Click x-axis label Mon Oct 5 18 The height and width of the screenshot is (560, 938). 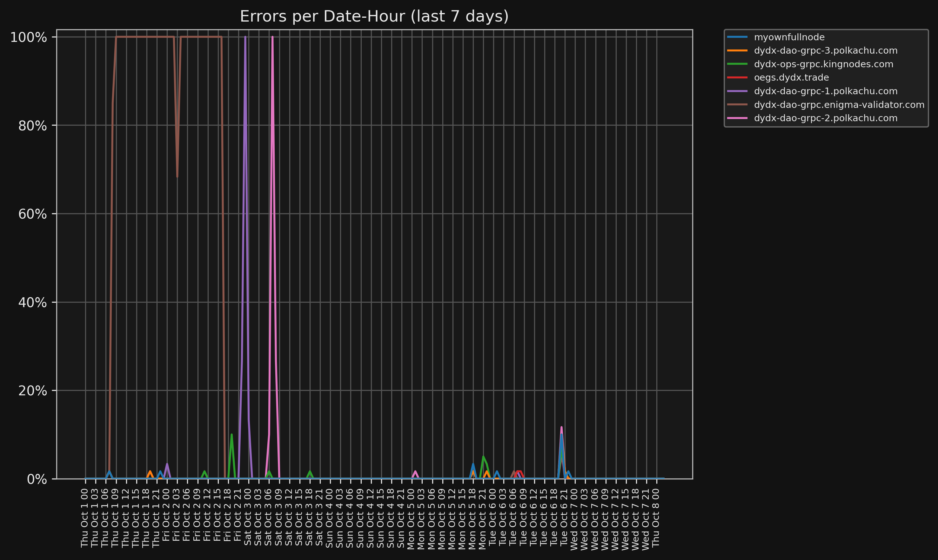[472, 519]
